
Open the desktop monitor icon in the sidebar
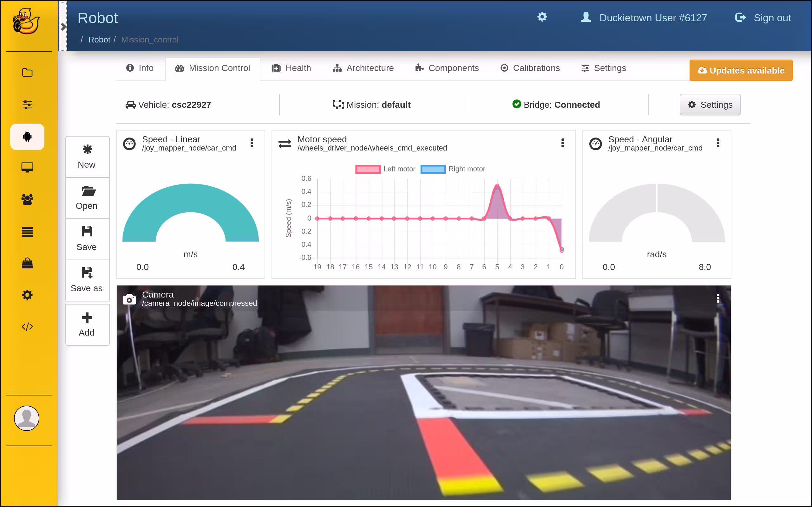point(27,167)
